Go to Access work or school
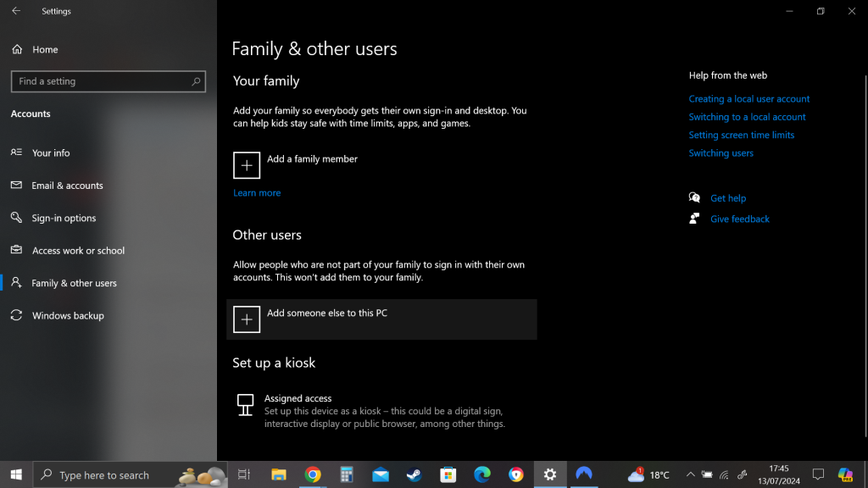Image resolution: width=868 pixels, height=488 pixels. point(78,251)
